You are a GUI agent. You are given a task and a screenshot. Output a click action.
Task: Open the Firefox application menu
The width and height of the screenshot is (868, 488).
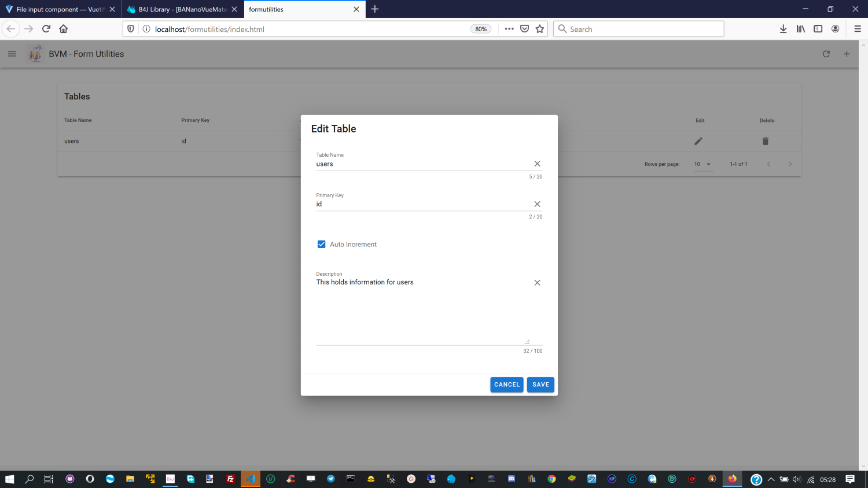coord(858,29)
